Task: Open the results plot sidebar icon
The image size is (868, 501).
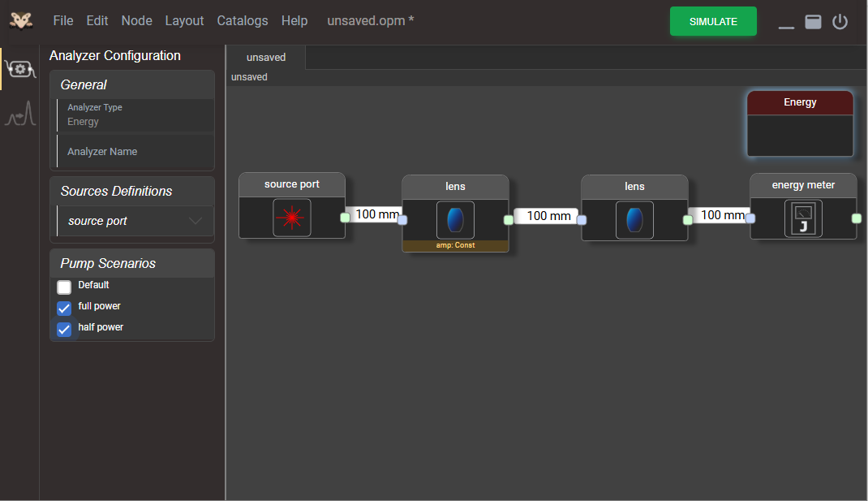Action: [20, 114]
